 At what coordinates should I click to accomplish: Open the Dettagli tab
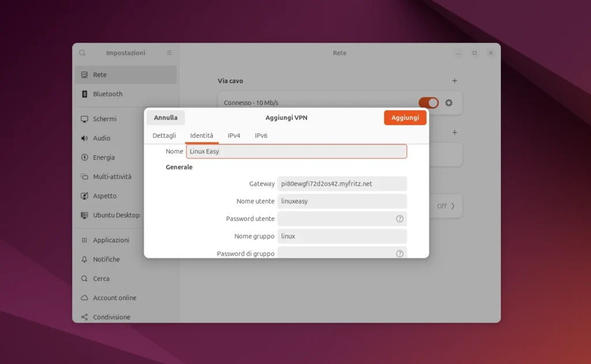coord(164,136)
